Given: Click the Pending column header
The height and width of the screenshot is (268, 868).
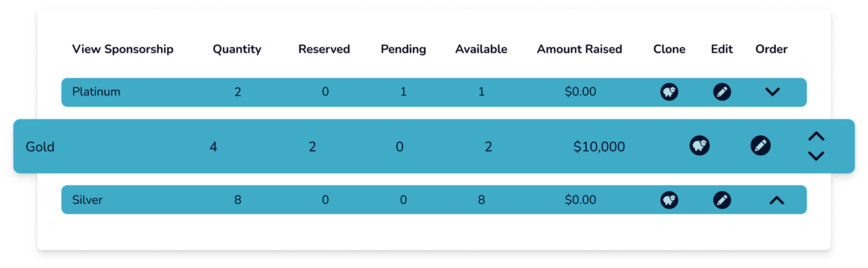Looking at the screenshot, I should [x=403, y=49].
